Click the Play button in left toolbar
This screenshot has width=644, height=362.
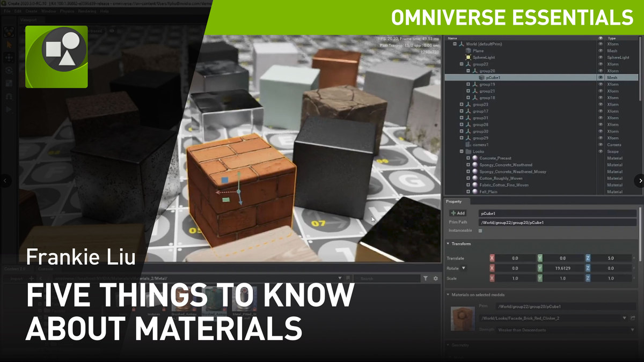point(9,109)
